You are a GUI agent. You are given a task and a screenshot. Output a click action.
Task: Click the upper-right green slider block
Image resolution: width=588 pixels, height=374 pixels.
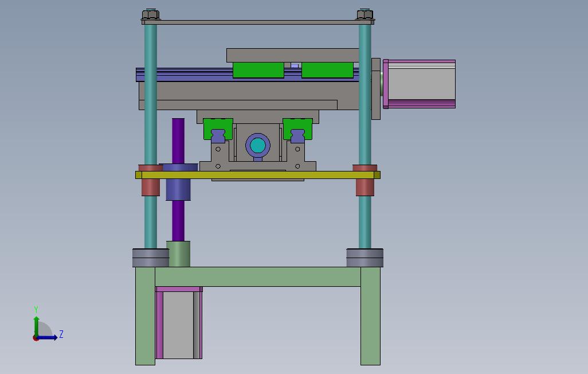[x=327, y=70]
